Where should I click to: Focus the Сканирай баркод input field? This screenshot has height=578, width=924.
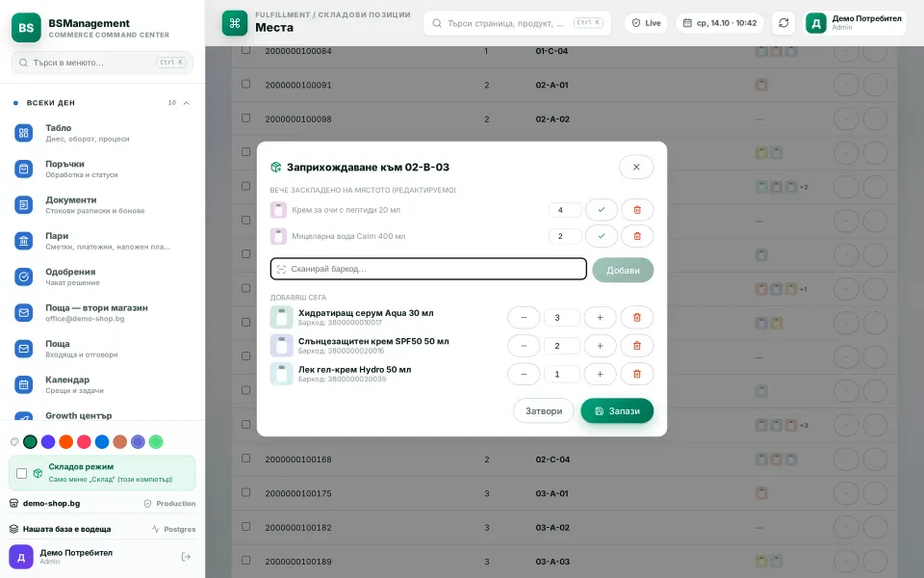click(x=428, y=269)
